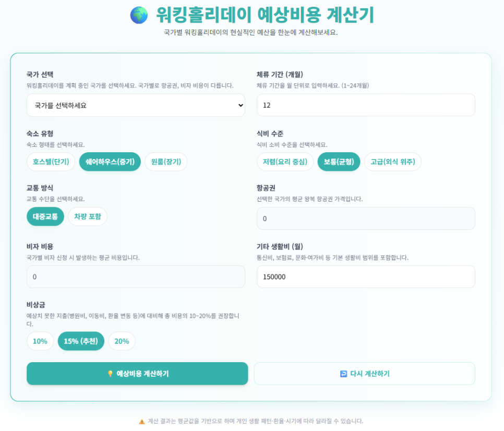The width and height of the screenshot is (504, 431).
Task: Choose 15% (추천) emergency fund
Action: (81, 341)
